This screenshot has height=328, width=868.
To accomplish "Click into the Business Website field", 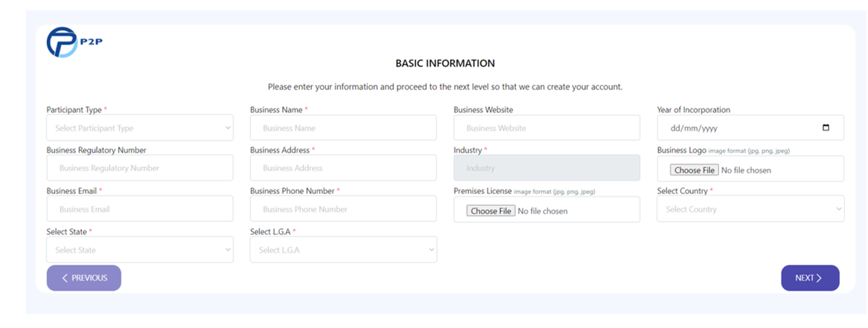I will click(547, 128).
